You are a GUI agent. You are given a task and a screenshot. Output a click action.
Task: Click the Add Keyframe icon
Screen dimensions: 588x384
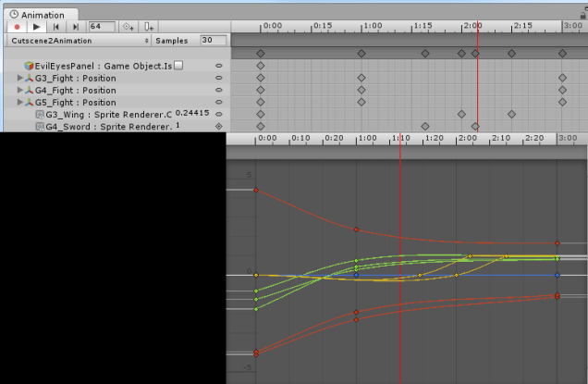[x=129, y=27]
